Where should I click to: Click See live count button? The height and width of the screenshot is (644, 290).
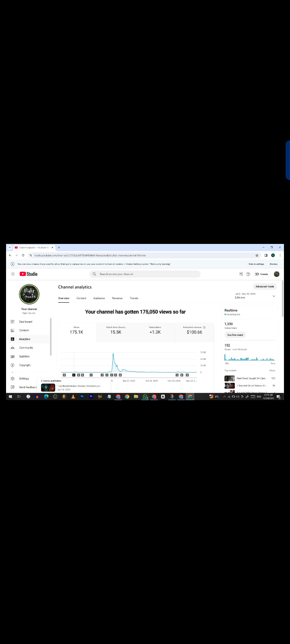235,335
